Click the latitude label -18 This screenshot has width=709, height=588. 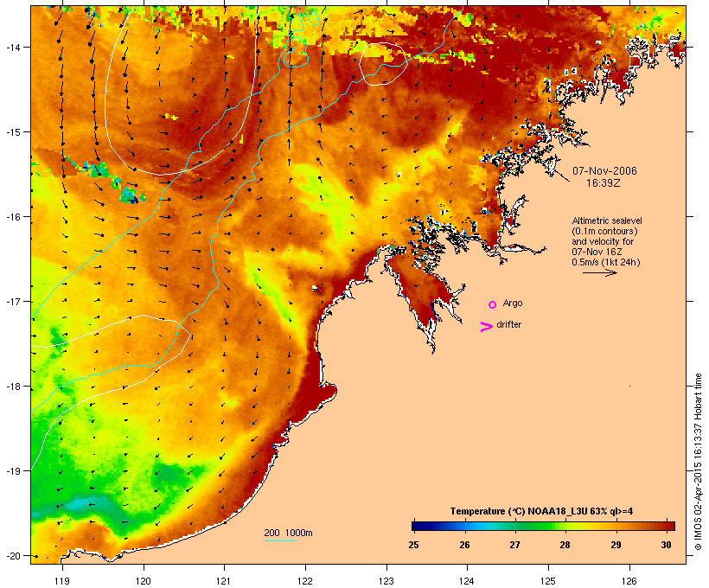13,387
